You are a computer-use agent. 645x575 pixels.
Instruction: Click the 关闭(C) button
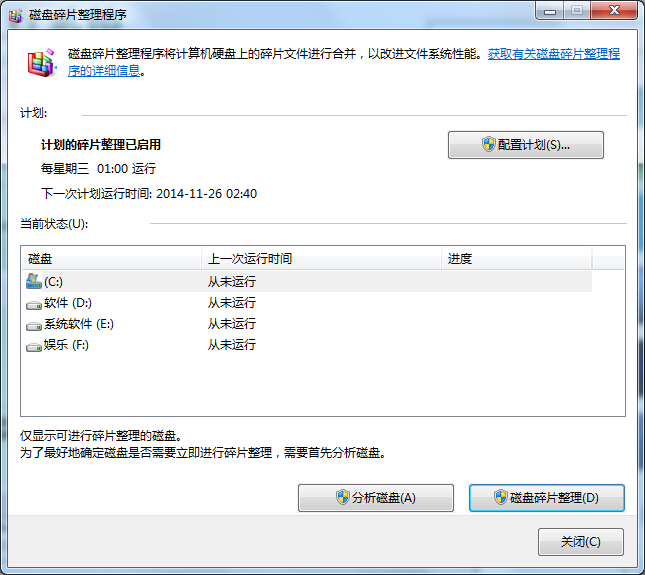pos(580,542)
